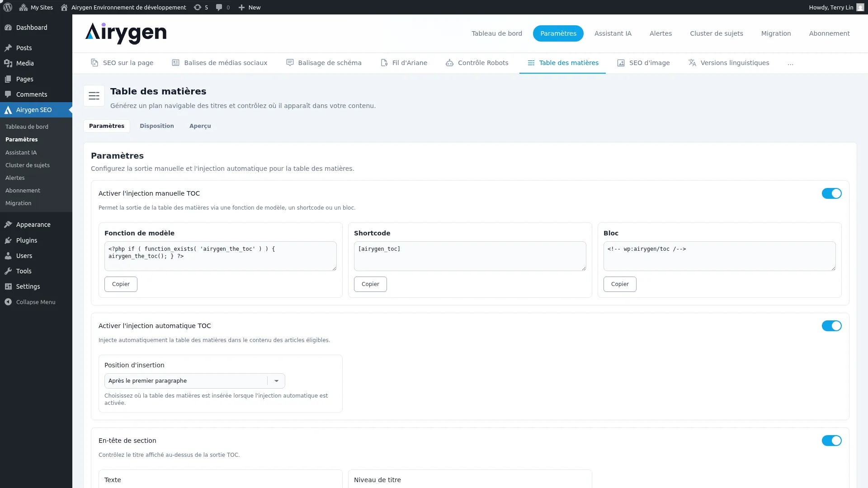The height and width of the screenshot is (488, 868).
Task: Click the site home icon in admin bar
Action: click(64, 7)
